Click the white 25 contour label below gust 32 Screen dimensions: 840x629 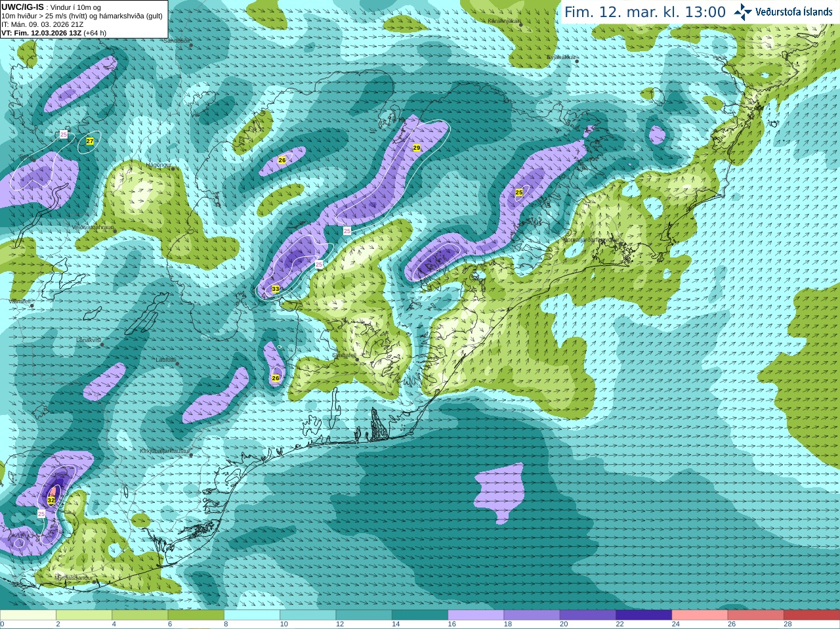pyautogui.click(x=41, y=513)
